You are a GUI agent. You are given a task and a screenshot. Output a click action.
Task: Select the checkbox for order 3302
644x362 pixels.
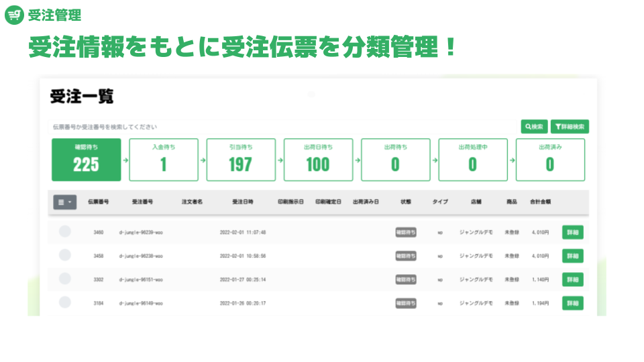[x=65, y=279]
